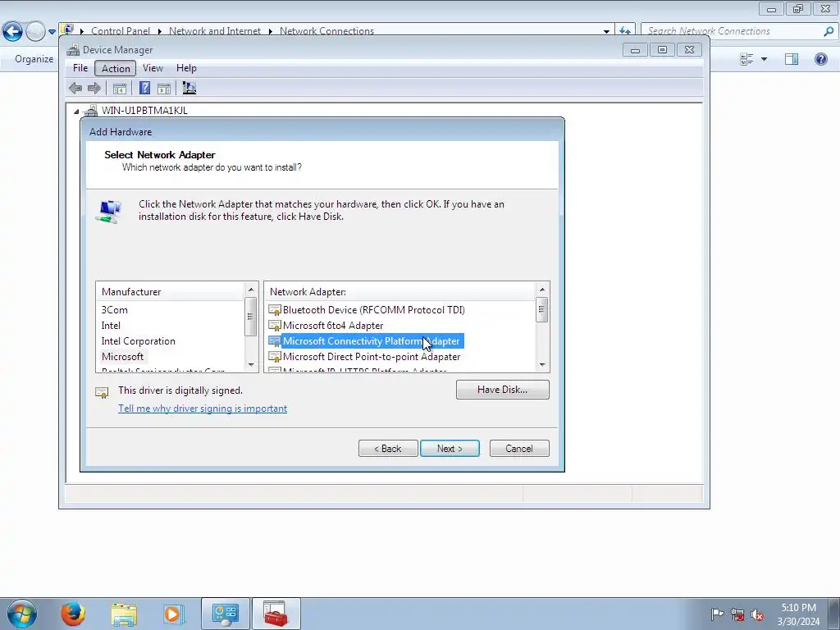Click the Bluetooth Device driver certificate icon

(275, 310)
